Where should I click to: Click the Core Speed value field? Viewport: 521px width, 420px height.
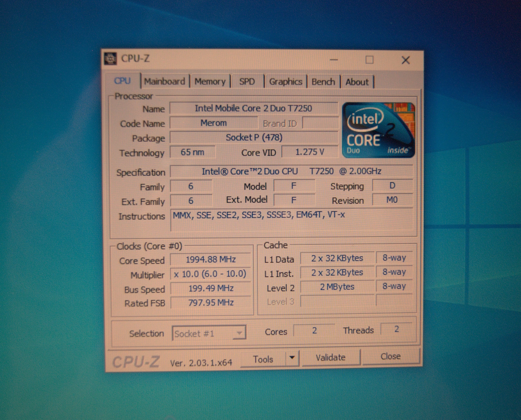point(210,260)
